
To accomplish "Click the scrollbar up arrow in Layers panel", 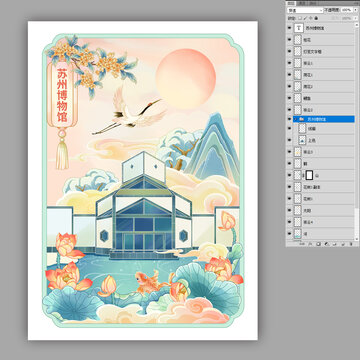I will (357, 25).
